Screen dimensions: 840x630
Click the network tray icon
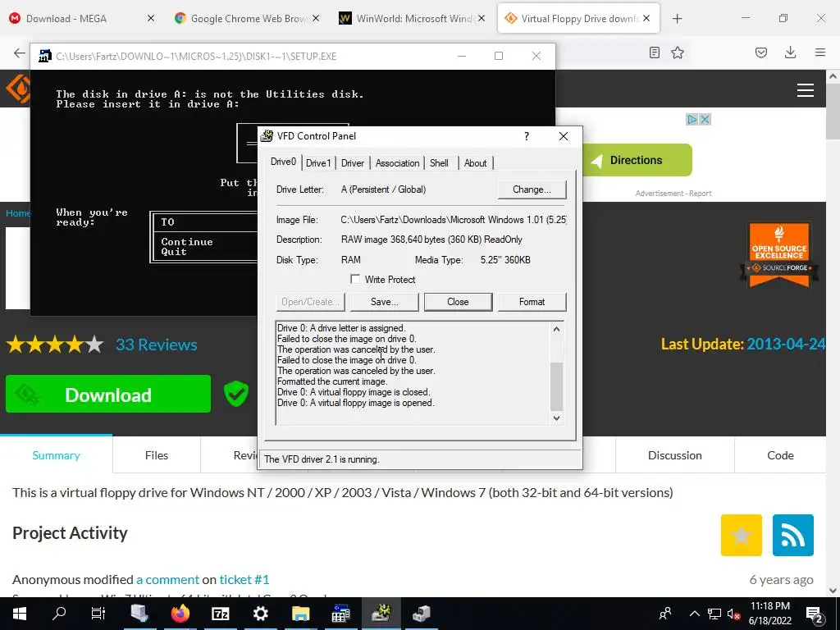coord(714,614)
